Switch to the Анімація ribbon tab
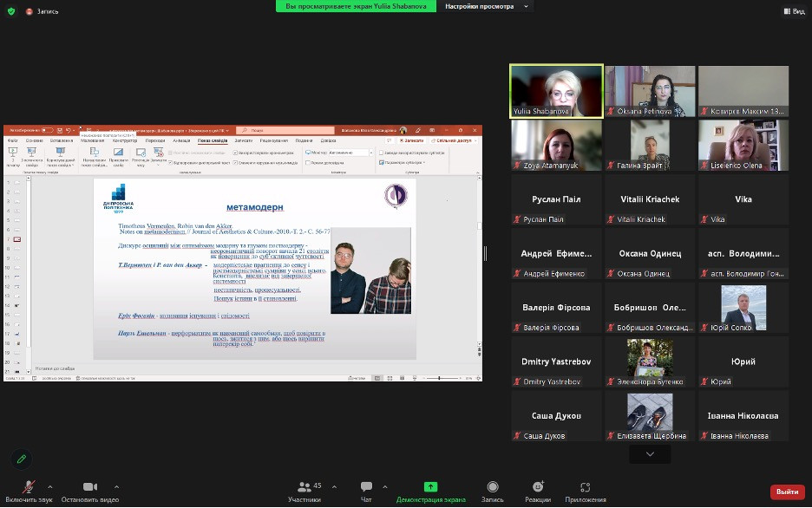The image size is (812, 508). 181,140
